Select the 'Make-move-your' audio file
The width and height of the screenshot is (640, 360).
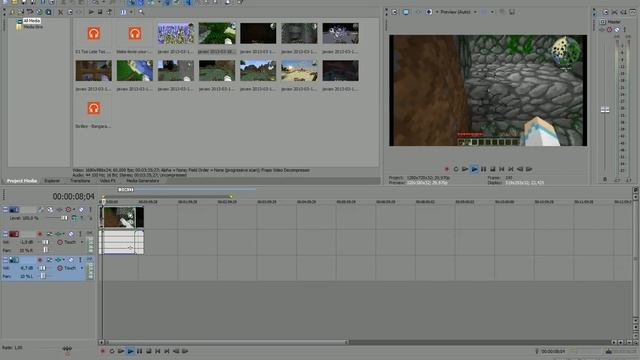(135, 39)
